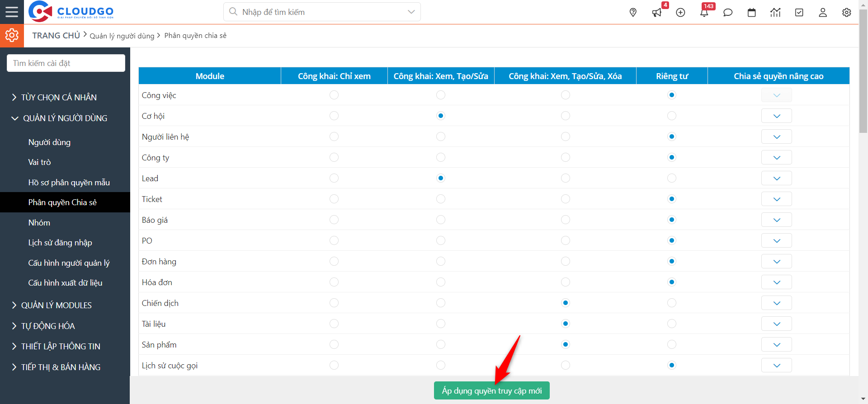Screen dimensions: 868x404
Task: Expand advanced sharing for Cơ hội
Action: coord(777,116)
